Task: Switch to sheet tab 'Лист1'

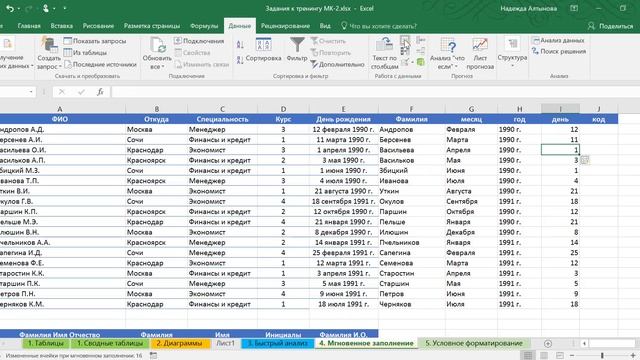Action: (225, 343)
